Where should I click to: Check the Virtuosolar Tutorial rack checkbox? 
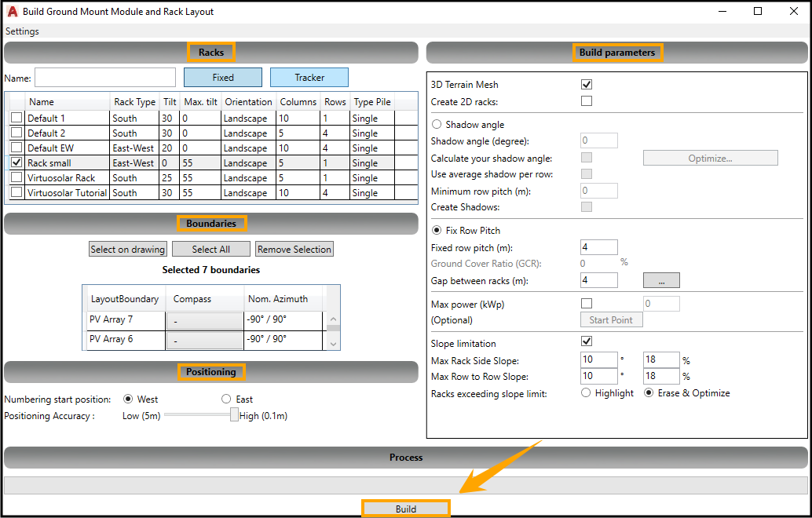[x=16, y=192]
